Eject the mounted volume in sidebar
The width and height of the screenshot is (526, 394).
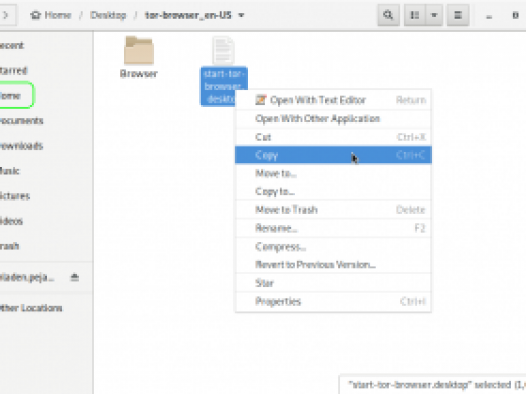click(x=74, y=277)
